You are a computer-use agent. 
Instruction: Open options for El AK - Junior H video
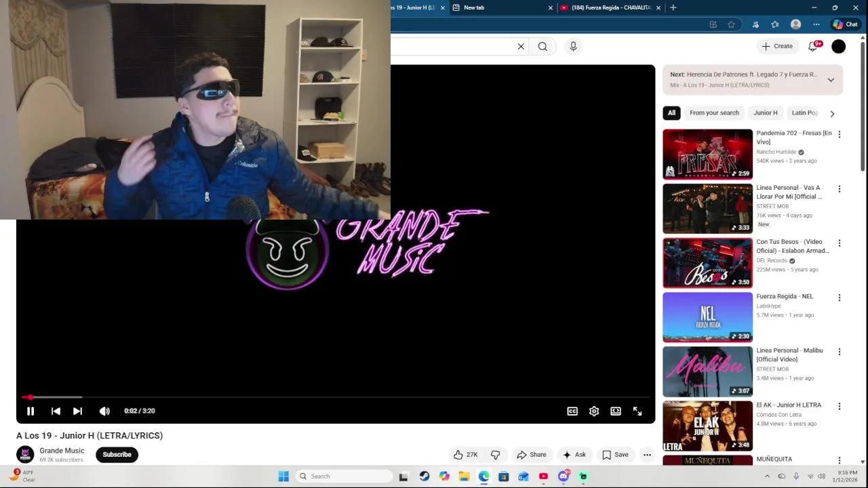(x=840, y=406)
